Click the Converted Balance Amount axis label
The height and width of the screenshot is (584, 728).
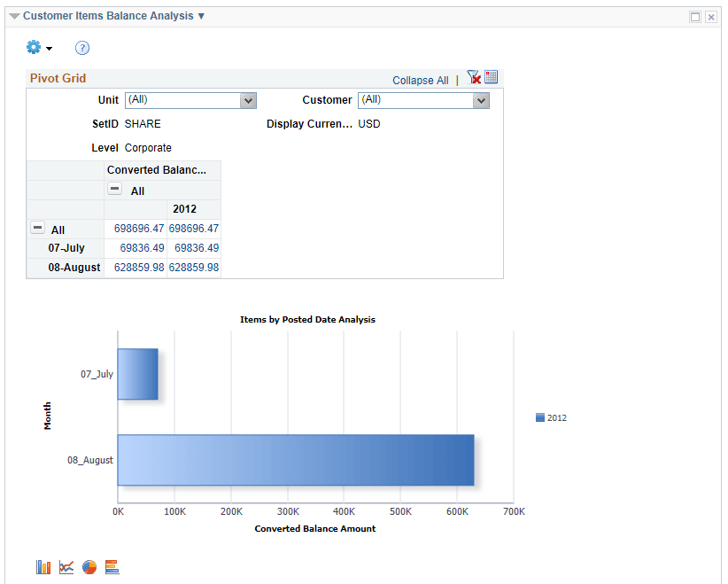pyautogui.click(x=314, y=528)
